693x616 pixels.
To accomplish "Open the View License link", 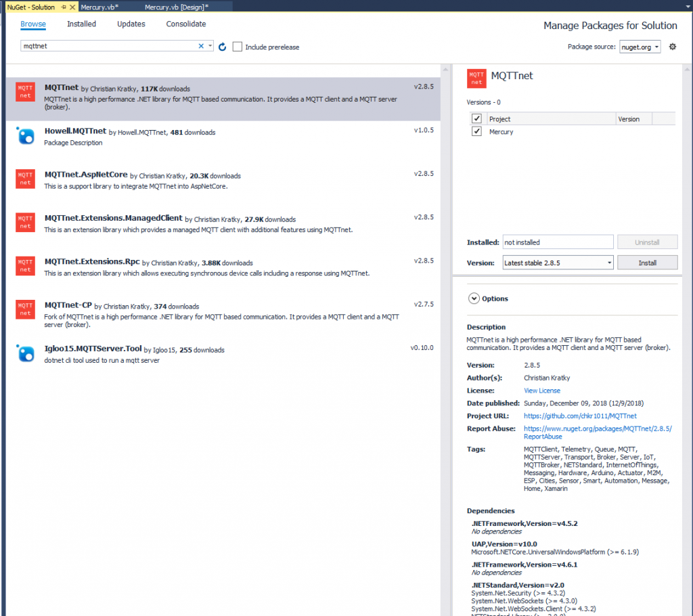I will coord(542,391).
